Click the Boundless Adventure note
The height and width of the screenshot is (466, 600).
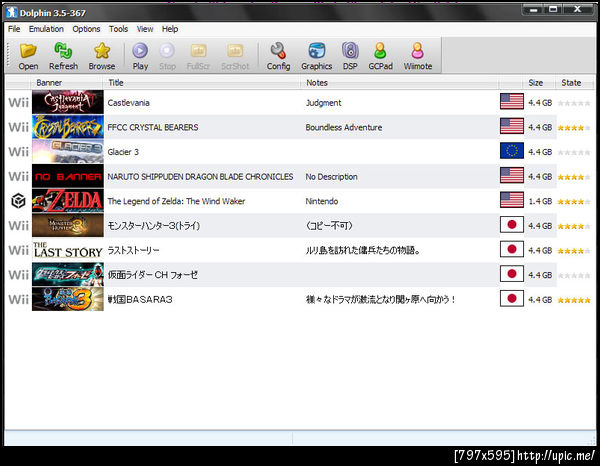(x=344, y=127)
